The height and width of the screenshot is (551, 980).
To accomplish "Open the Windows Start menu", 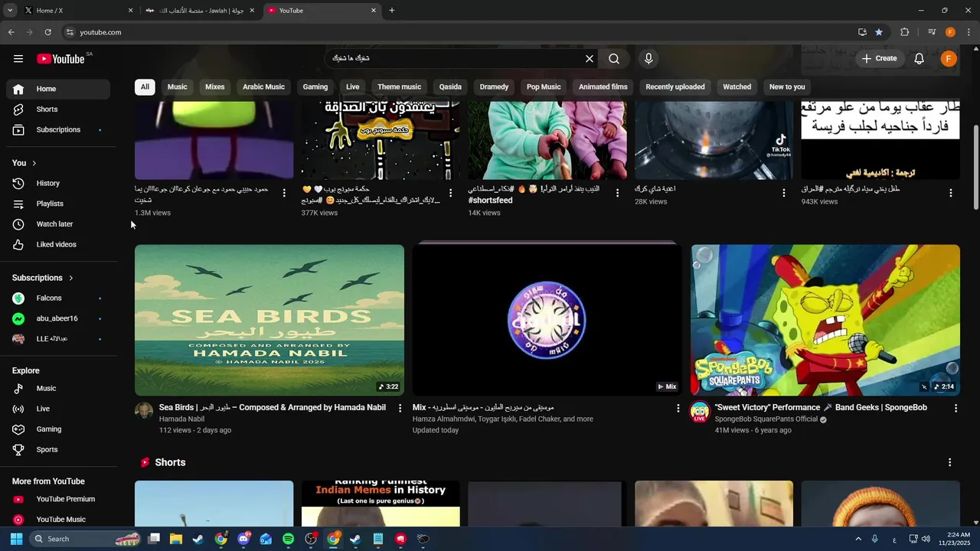I will tap(16, 539).
